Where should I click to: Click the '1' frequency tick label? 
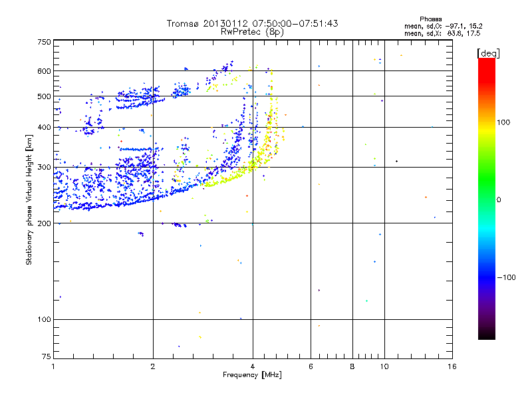click(53, 366)
